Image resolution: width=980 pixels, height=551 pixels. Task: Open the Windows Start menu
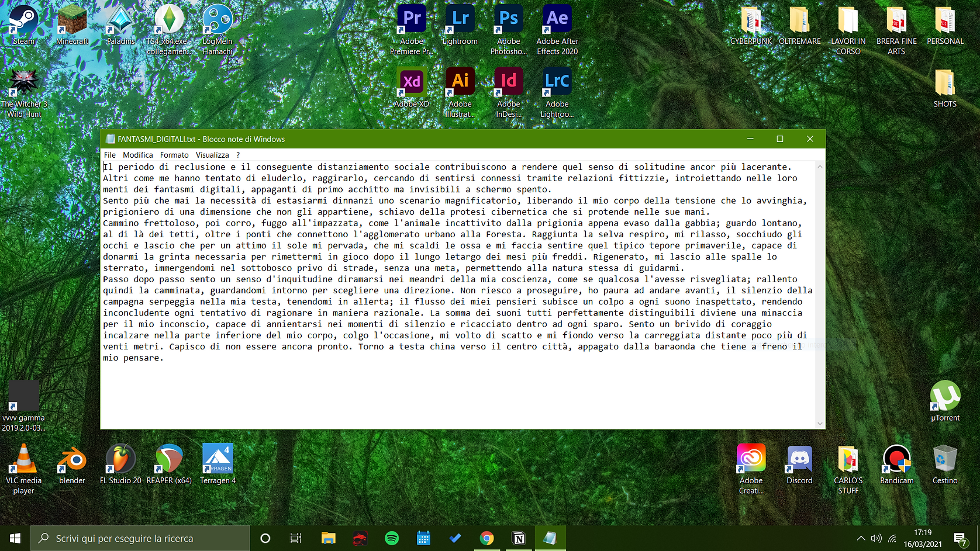[15, 538]
